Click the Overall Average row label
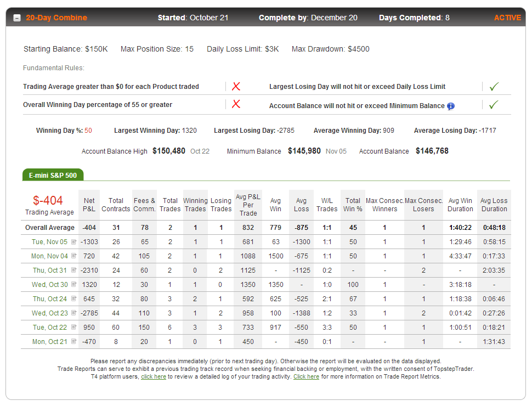The width and height of the screenshot is (532, 406). coord(49,228)
